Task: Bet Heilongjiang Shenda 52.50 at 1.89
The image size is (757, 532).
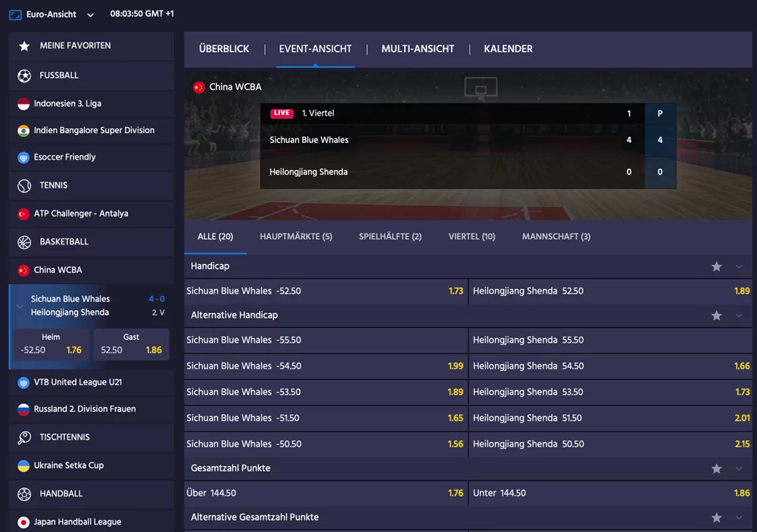Action: [x=611, y=291]
